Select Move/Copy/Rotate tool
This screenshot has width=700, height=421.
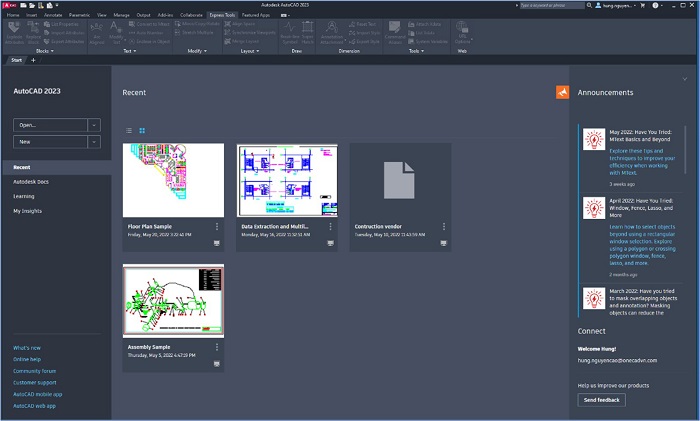tap(197, 24)
